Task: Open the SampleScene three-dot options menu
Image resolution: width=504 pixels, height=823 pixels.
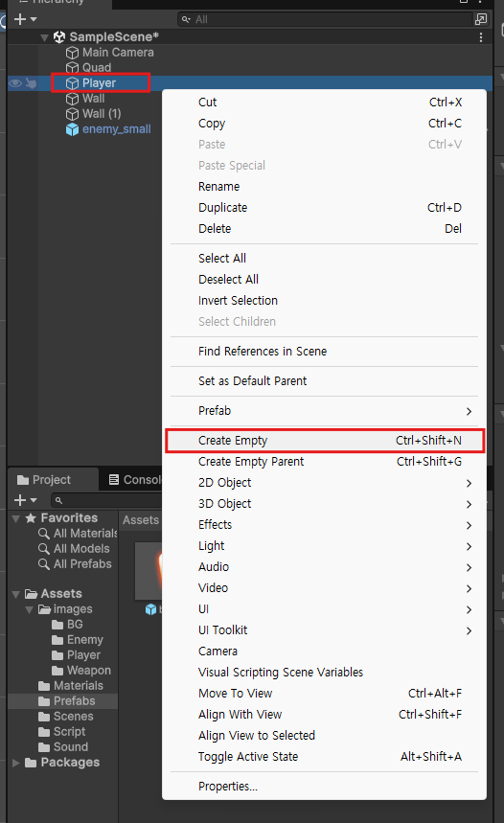Action: click(481, 37)
